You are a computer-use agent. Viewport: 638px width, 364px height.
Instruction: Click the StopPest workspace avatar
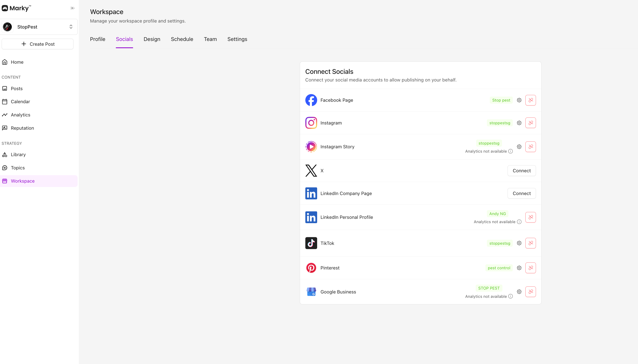(7, 27)
